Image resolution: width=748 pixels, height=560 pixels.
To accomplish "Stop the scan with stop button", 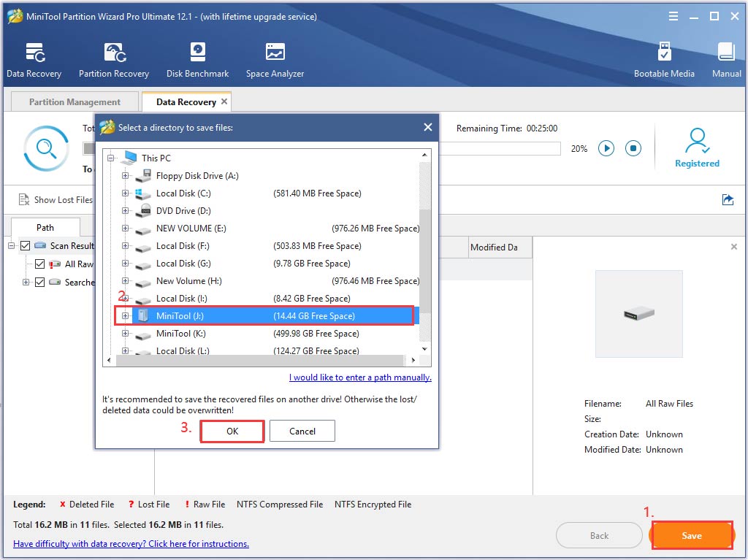I will coord(633,148).
